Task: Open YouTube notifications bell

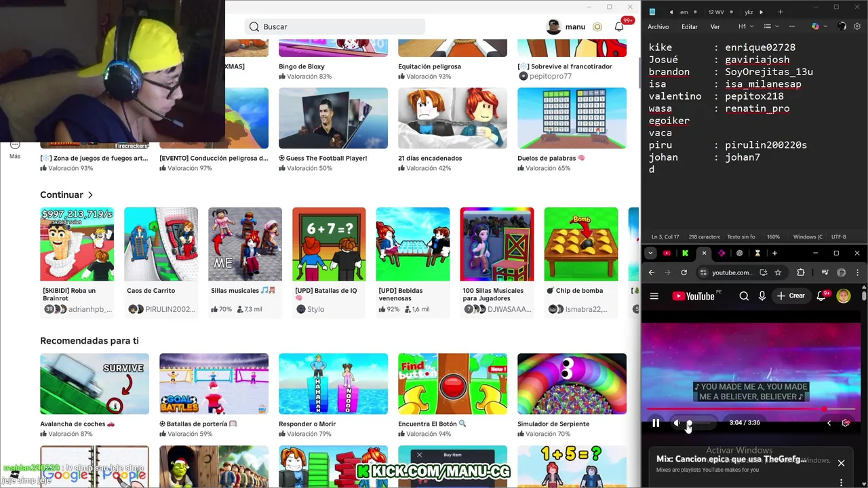Action: point(821,296)
